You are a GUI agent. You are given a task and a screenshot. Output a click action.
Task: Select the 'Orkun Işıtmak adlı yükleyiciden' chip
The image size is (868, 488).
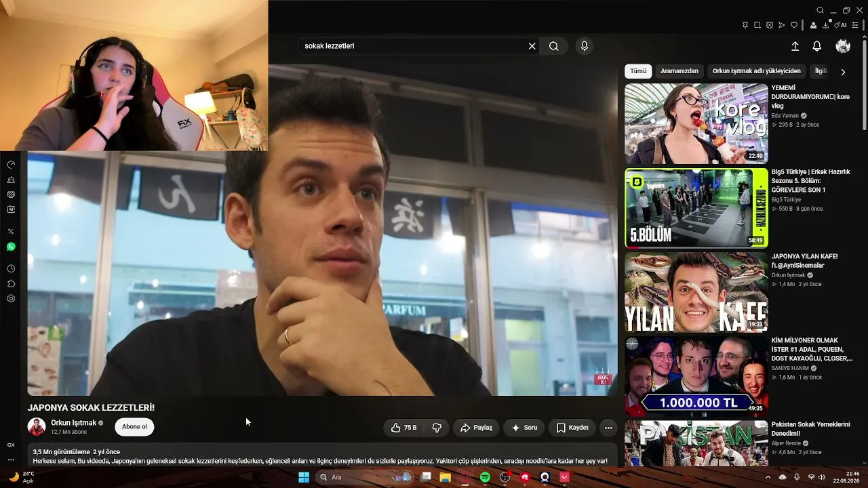pyautogui.click(x=757, y=71)
